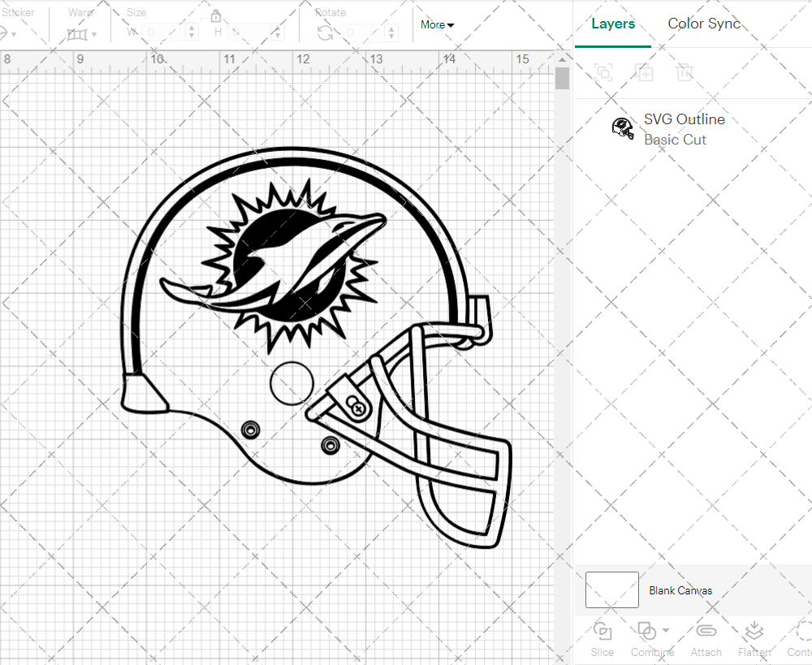Click the Blank Canvas color swatch

click(611, 590)
